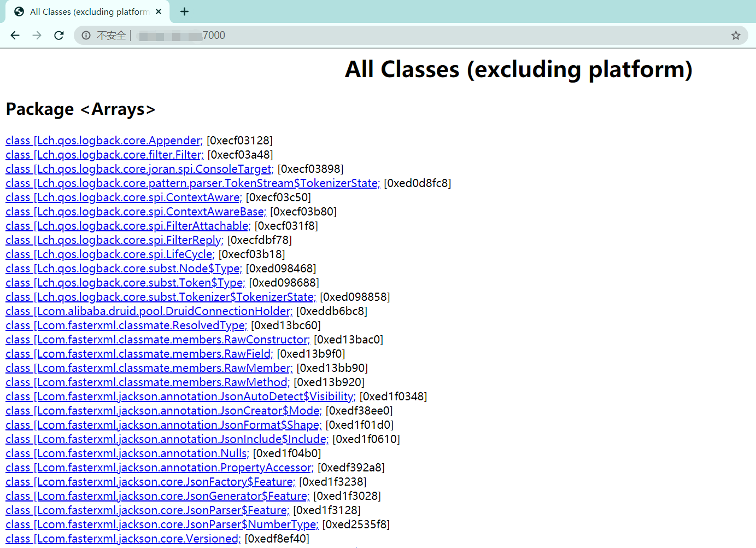The image size is (756, 548).
Task: Open logback spi.ContextAware class link
Action: coord(124,197)
